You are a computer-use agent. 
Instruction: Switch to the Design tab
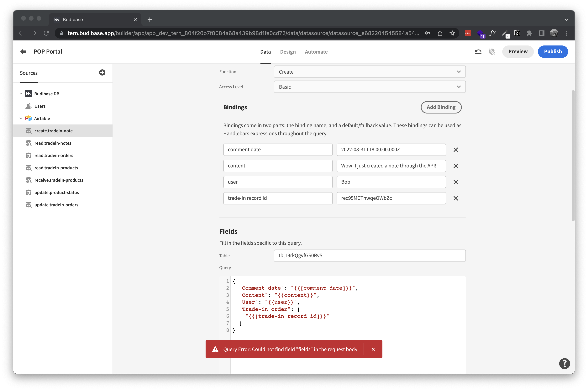[288, 52]
